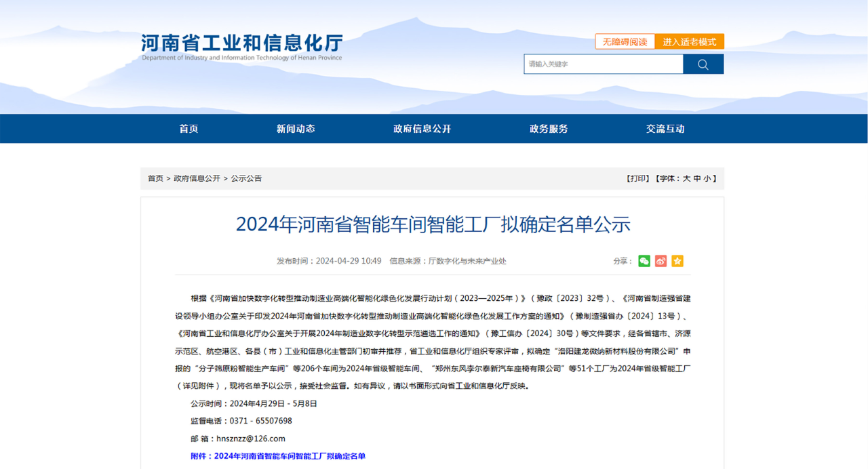The image size is (868, 469).
Task: Click the 打印 print link
Action: coord(637,178)
